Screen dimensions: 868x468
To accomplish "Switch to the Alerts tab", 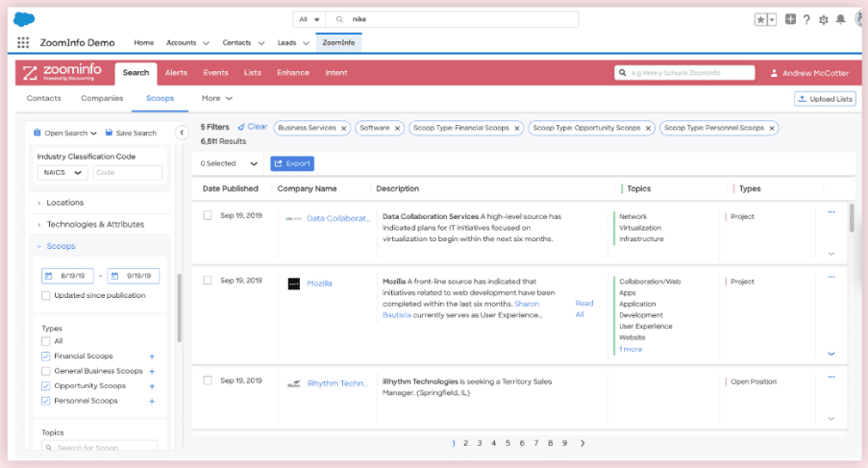I will click(x=176, y=73).
